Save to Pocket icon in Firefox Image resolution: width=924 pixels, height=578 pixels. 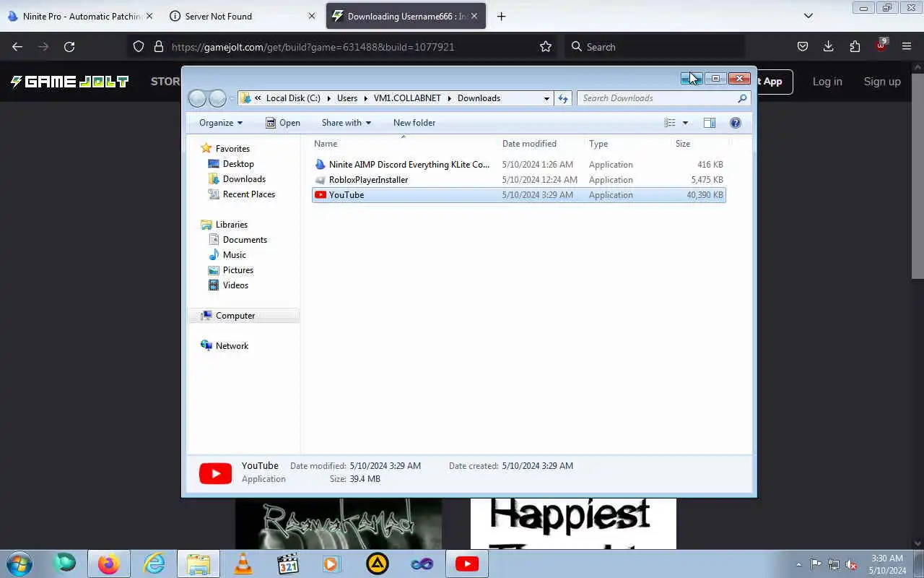(x=803, y=47)
